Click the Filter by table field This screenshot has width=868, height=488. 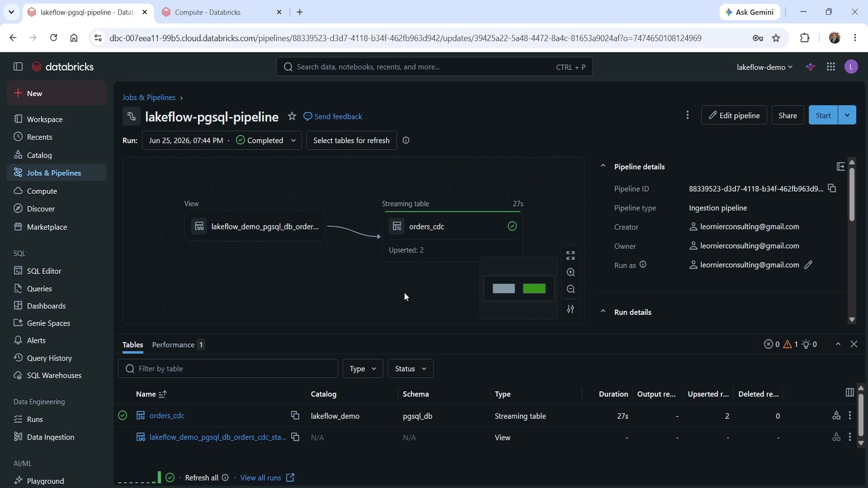(228, 369)
